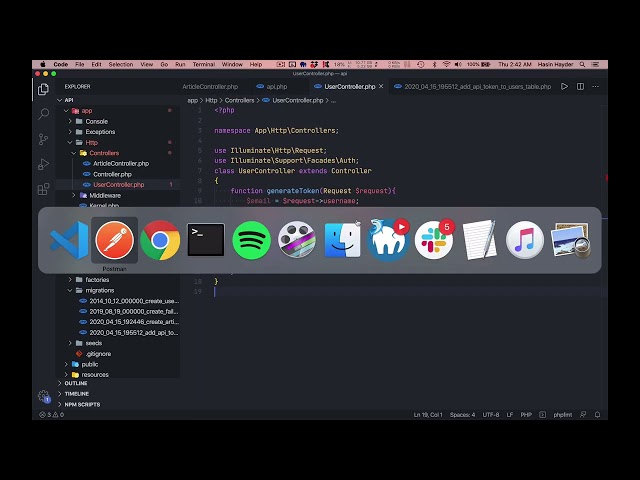Open the .gitignore file

[x=98, y=354]
